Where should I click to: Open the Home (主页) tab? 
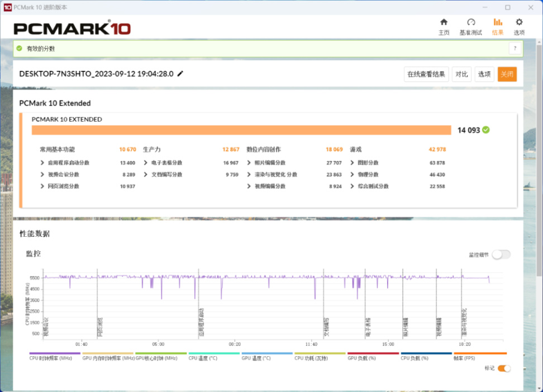[444, 27]
